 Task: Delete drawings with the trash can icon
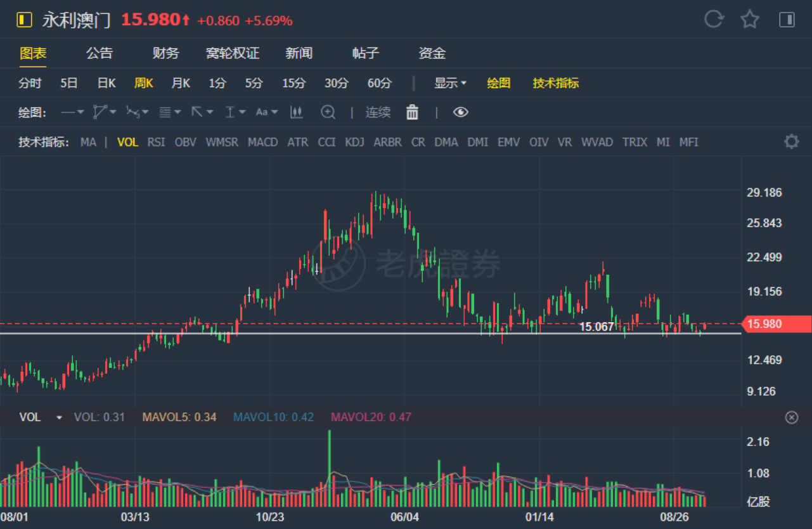[412, 112]
